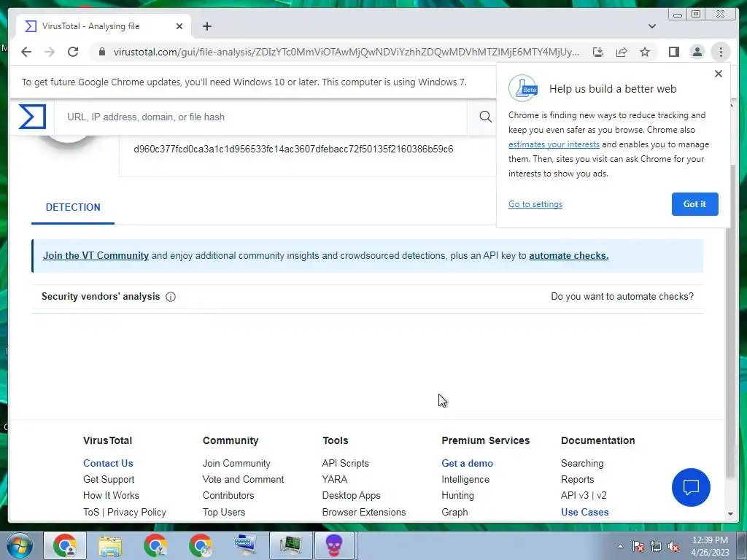Open the API Scripts footer link
The height and width of the screenshot is (560, 747).
pos(345,463)
